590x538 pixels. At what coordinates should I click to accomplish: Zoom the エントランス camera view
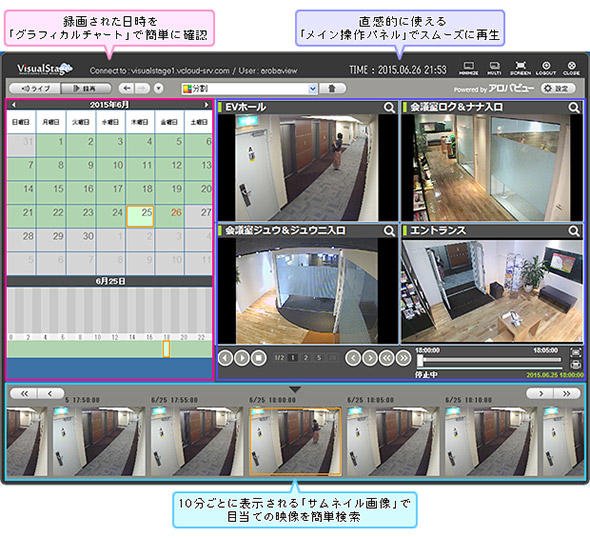574,231
